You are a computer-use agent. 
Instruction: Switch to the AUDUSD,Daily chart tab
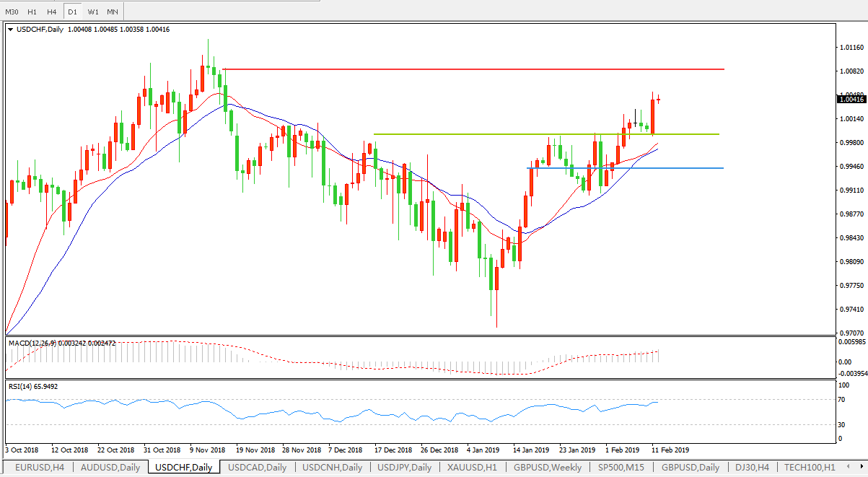111,467
